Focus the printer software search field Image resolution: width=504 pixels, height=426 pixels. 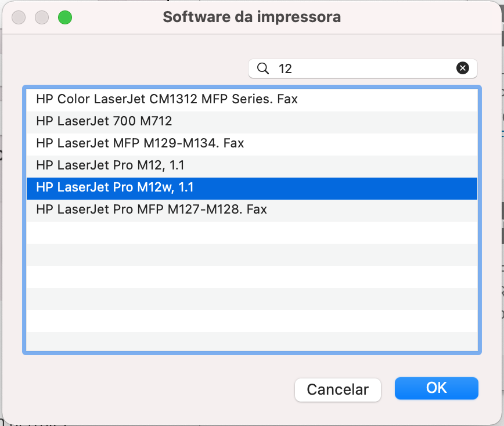(x=366, y=68)
